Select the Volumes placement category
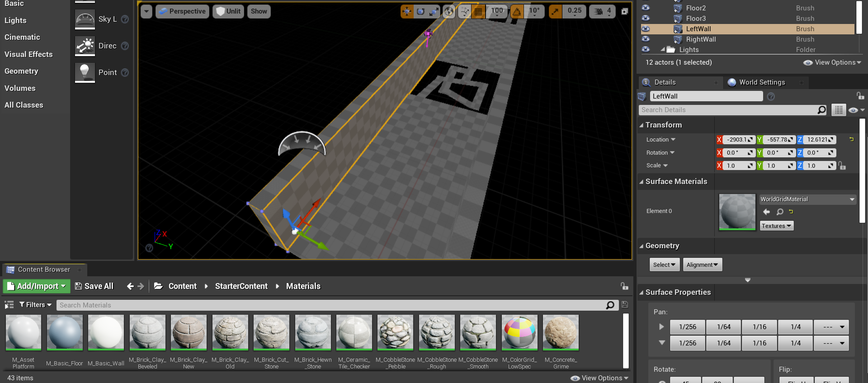 (x=20, y=88)
